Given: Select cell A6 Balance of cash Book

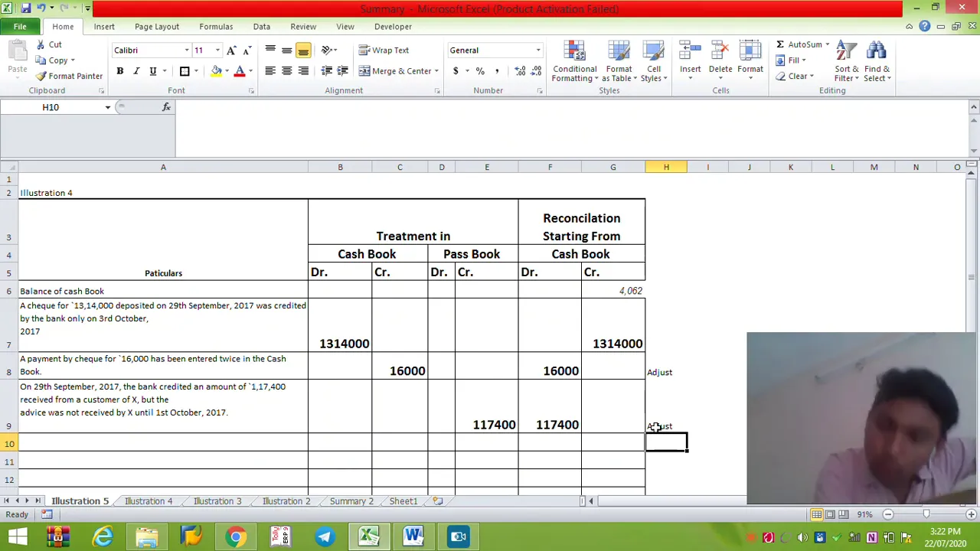Looking at the screenshot, I should pyautogui.click(x=163, y=291).
